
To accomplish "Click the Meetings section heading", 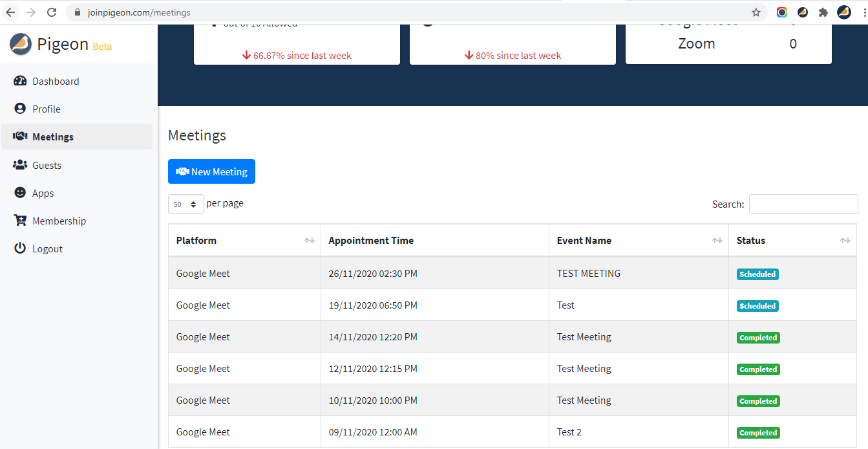I will (197, 135).
